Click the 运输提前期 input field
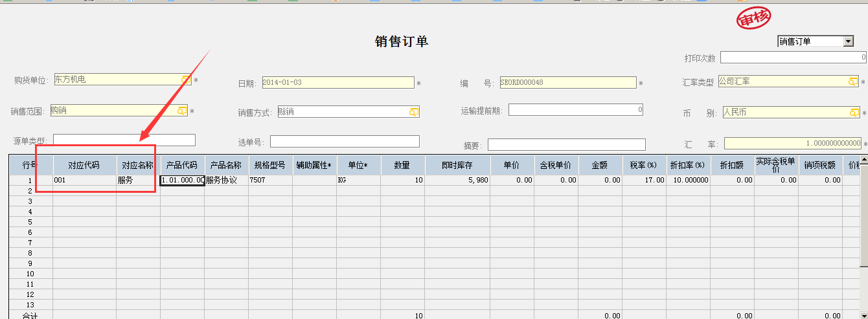 click(576, 110)
